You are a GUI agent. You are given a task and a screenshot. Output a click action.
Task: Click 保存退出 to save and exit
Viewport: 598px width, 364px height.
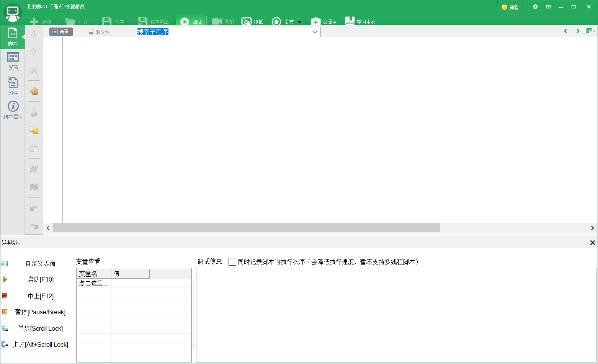(153, 21)
